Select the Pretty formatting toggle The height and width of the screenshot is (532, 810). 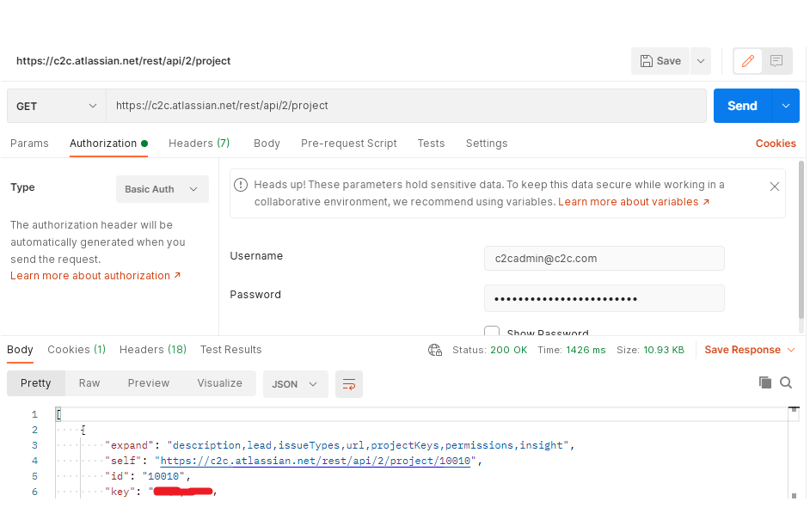[35, 383]
